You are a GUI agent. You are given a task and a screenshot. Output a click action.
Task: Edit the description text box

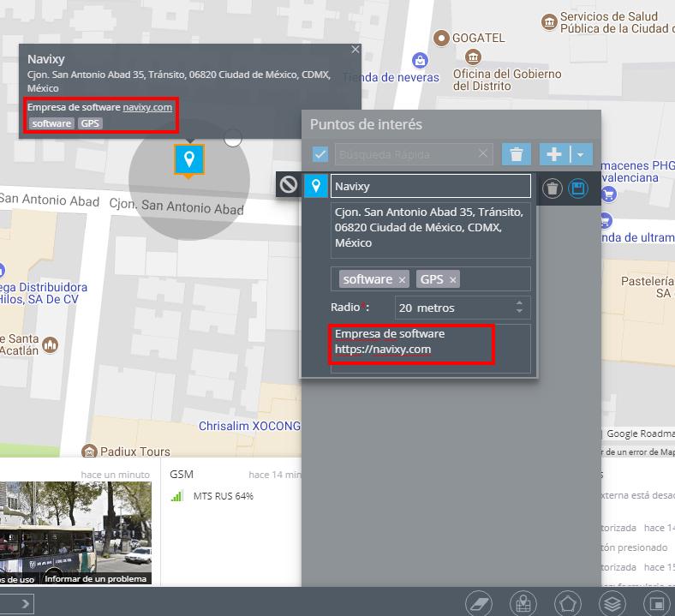[431, 349]
